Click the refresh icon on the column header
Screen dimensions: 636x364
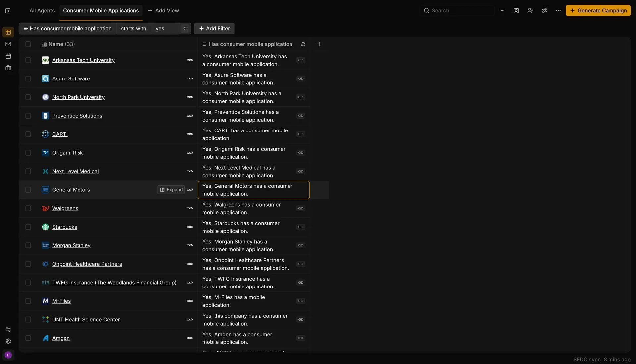303,44
